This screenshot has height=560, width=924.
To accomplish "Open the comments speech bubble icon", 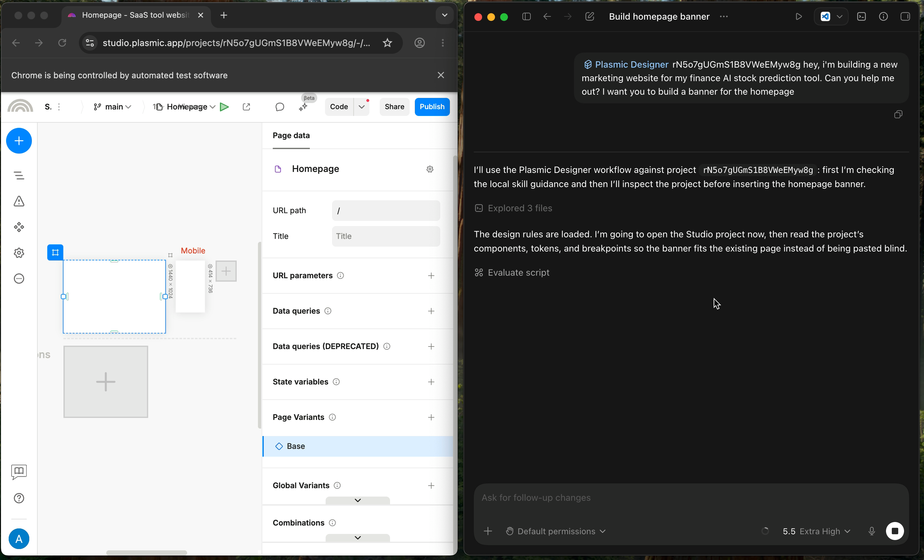I will click(280, 107).
